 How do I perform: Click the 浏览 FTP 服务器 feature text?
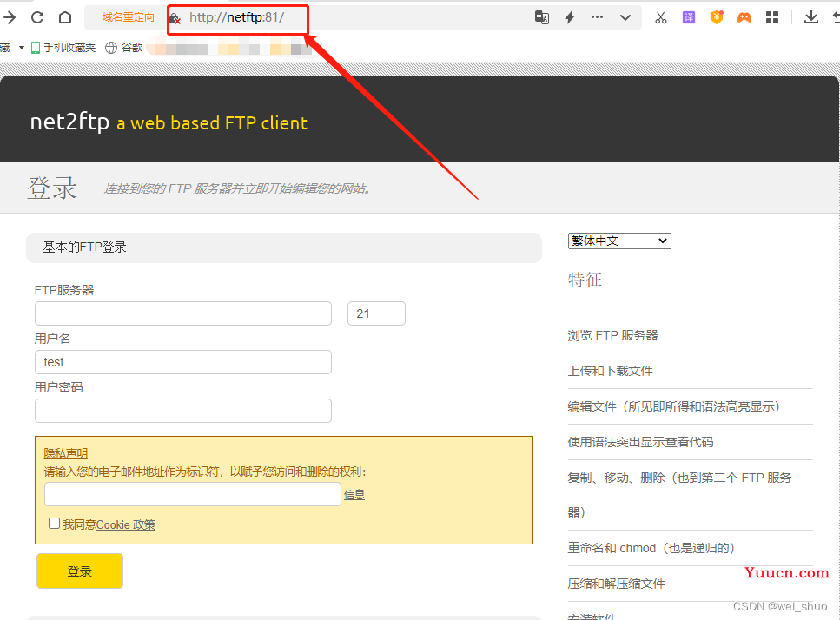tap(613, 336)
